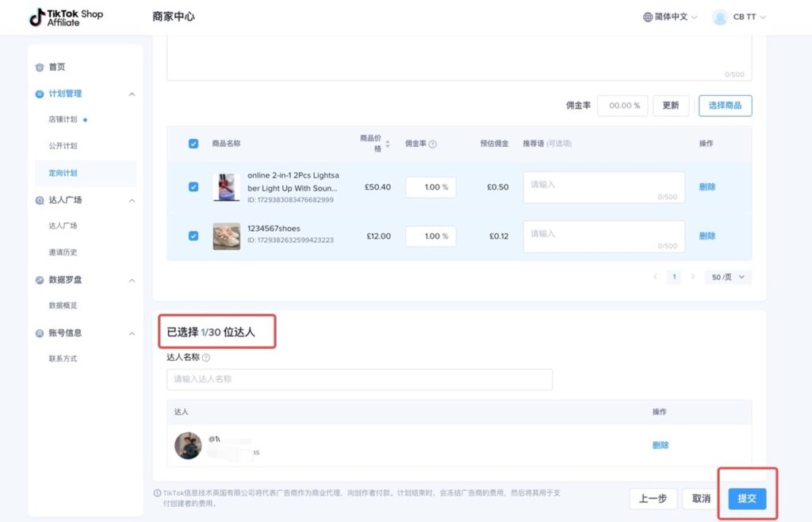Screen dimensions: 812x522
Task: Click the previous page arrow in pagination
Action: 655,277
